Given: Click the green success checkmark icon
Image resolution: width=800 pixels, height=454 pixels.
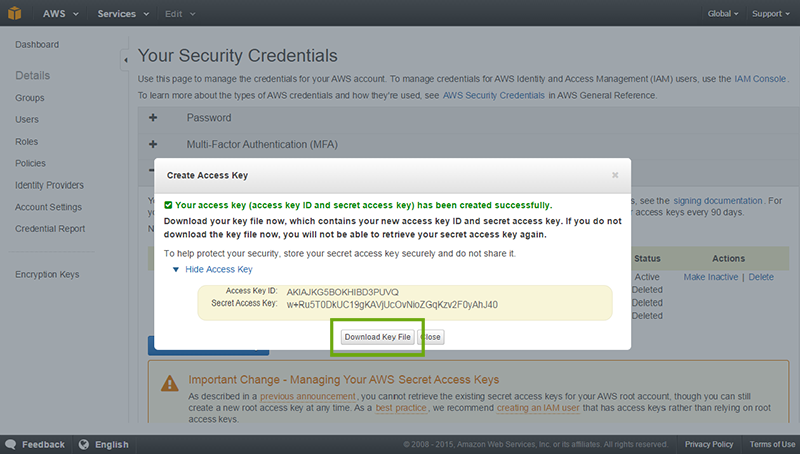Looking at the screenshot, I should 169,205.
